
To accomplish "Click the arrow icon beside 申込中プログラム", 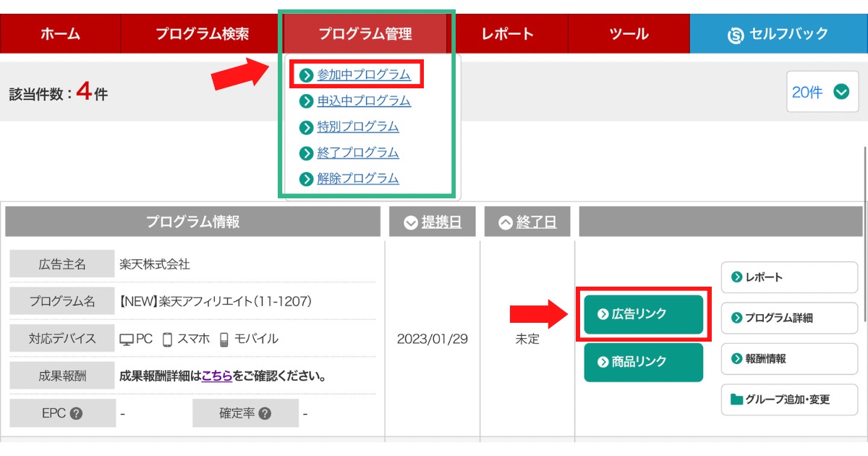I will (306, 101).
